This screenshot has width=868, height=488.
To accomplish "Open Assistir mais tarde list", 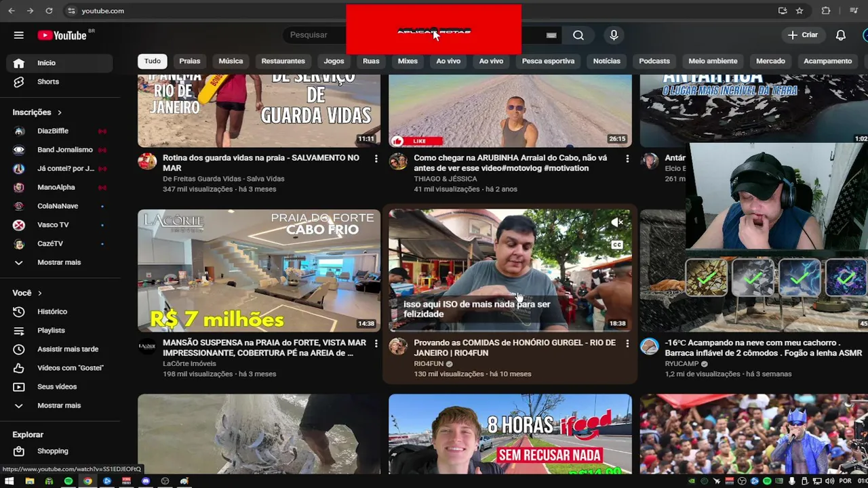I will (x=60, y=349).
